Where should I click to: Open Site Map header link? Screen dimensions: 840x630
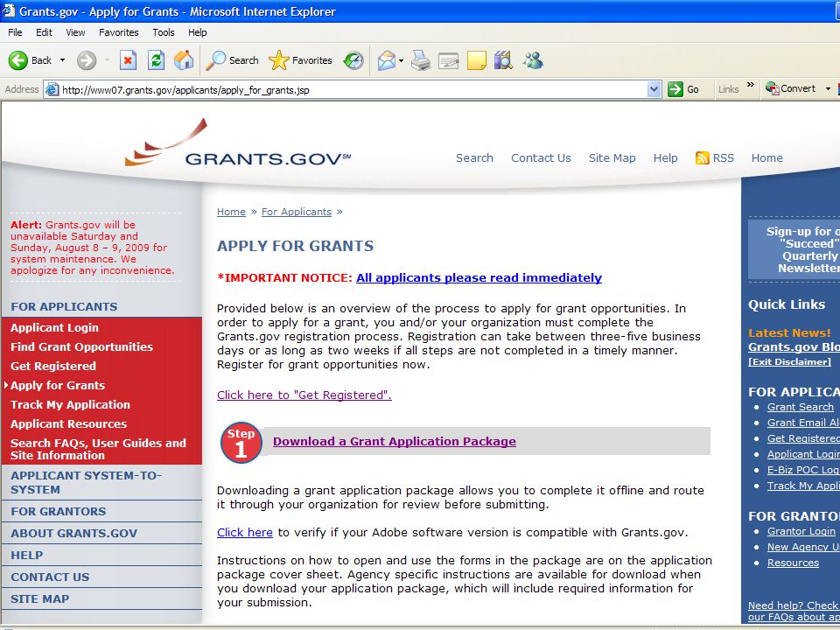pos(612,158)
